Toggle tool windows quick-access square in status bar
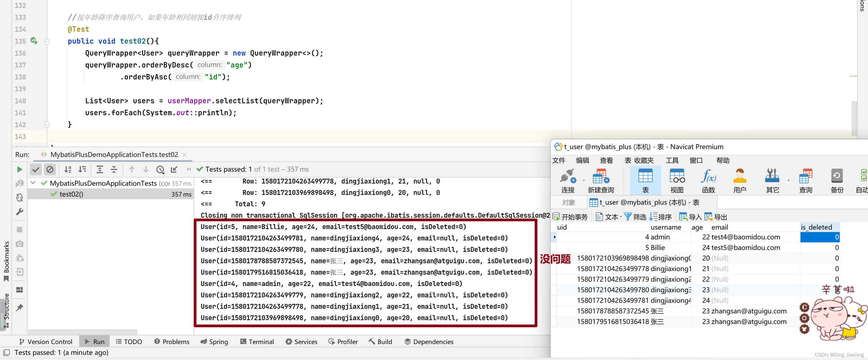Screen dimensions: 868x360 tap(6, 353)
